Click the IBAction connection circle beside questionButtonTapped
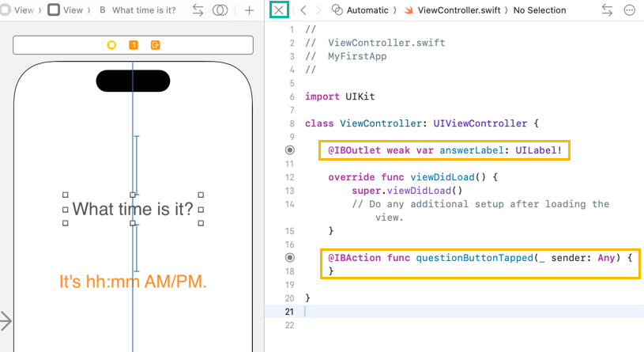 coord(289,258)
